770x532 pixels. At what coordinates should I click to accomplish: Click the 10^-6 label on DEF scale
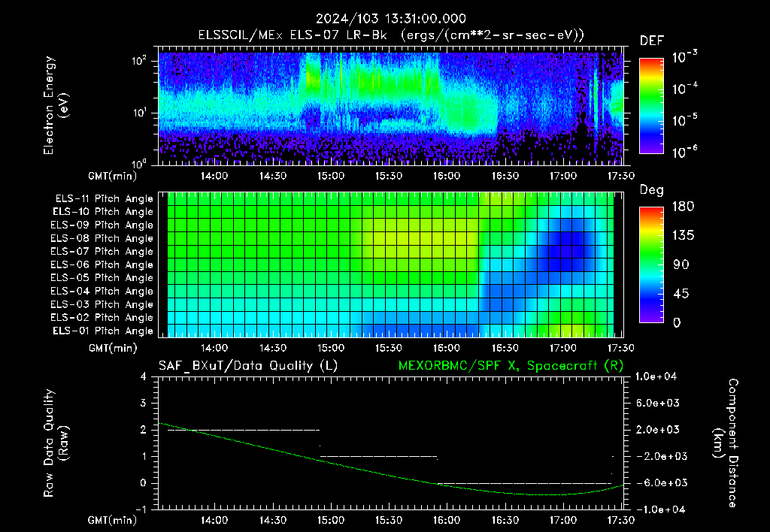tap(684, 152)
